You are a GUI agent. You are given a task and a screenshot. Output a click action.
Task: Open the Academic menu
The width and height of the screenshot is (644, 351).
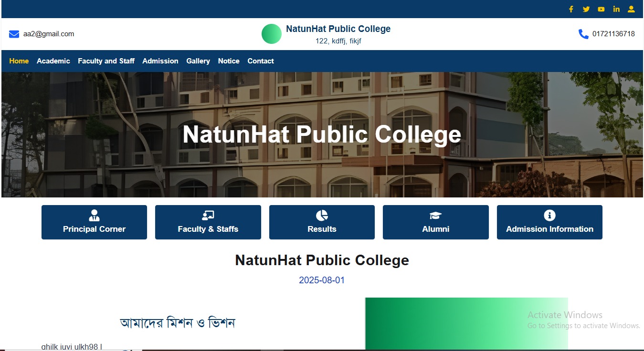(x=53, y=61)
